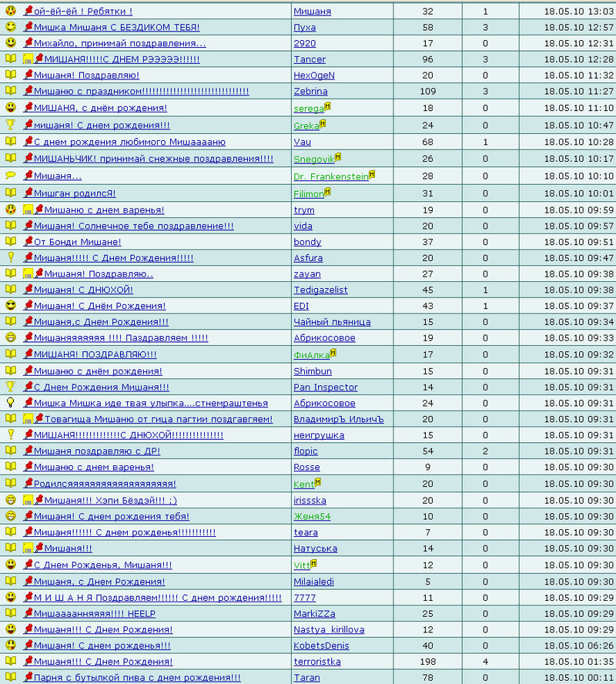Click the sunglasses smiley beside EDI's topic
The image size is (616, 684).
coord(11,305)
